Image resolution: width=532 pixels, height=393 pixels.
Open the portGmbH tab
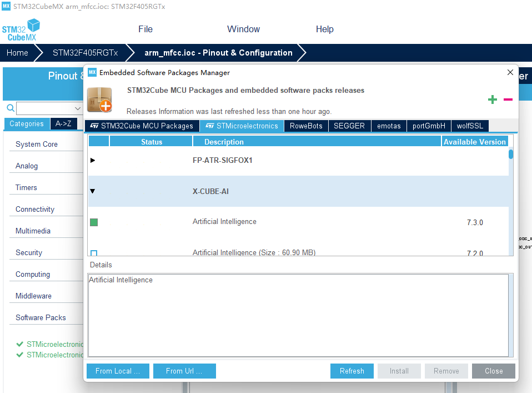pyautogui.click(x=429, y=126)
